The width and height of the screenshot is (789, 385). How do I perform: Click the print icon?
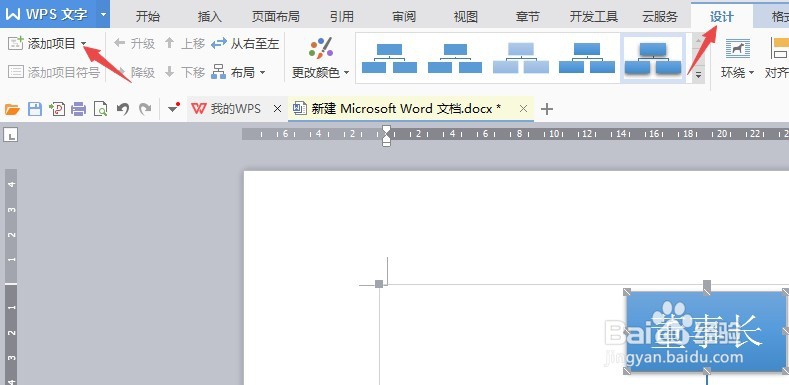[x=78, y=109]
